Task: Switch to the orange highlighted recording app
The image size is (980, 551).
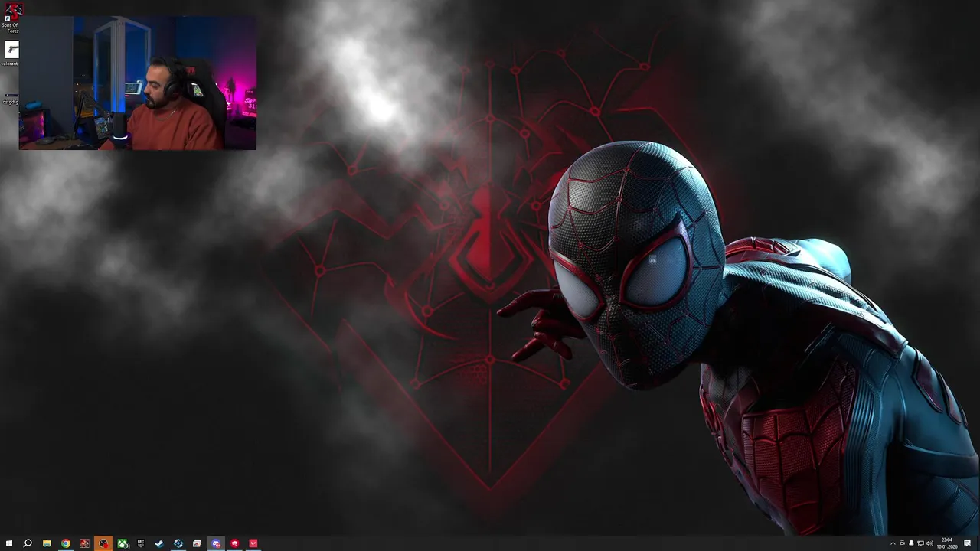Action: [x=103, y=543]
